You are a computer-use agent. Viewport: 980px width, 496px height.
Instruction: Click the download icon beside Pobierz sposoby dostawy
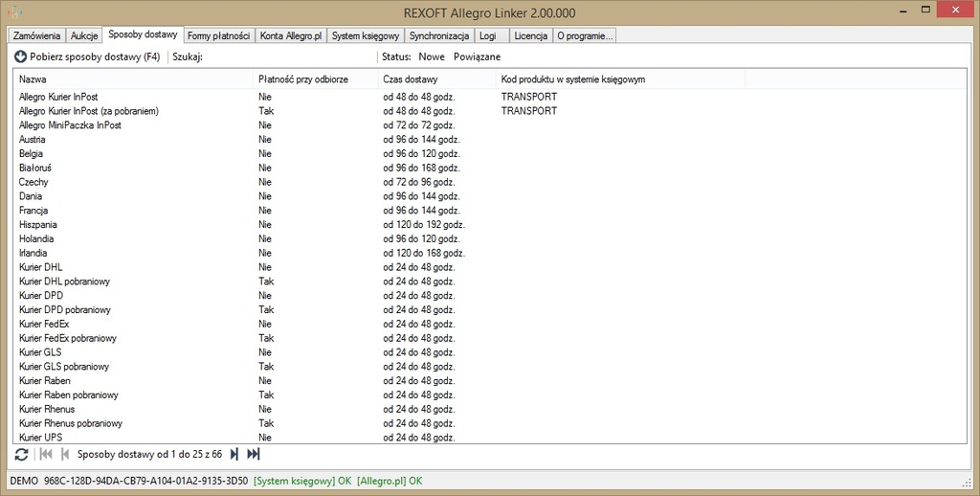(21, 56)
